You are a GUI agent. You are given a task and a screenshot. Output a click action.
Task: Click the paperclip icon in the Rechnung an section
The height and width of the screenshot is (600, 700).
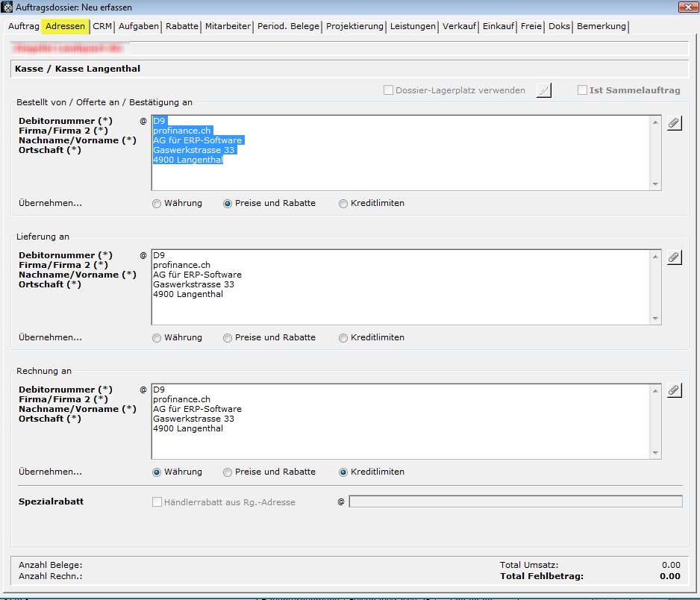point(674,391)
